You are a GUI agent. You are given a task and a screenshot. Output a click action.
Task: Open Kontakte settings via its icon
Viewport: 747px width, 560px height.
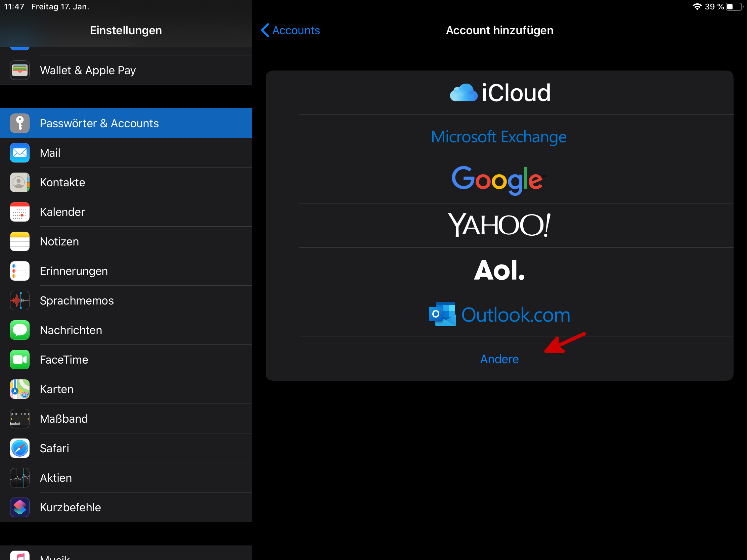pyautogui.click(x=19, y=182)
